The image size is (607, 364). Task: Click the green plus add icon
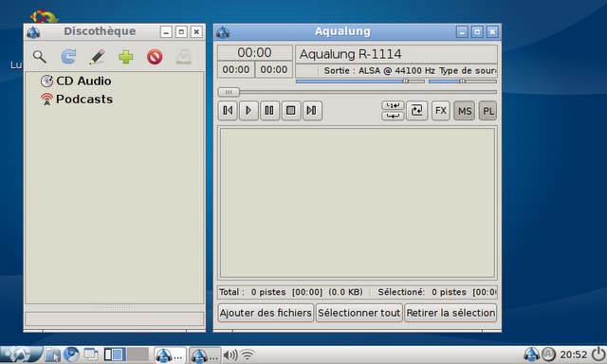pyautogui.click(x=126, y=57)
